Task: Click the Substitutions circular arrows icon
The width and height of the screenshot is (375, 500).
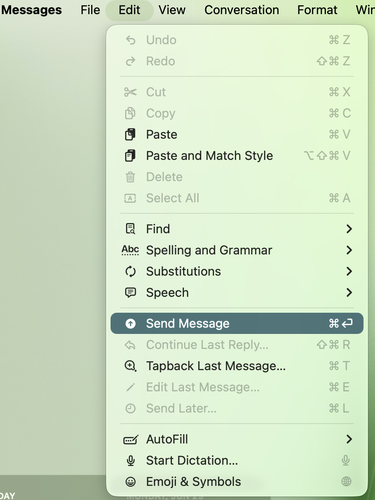Action: (x=130, y=271)
